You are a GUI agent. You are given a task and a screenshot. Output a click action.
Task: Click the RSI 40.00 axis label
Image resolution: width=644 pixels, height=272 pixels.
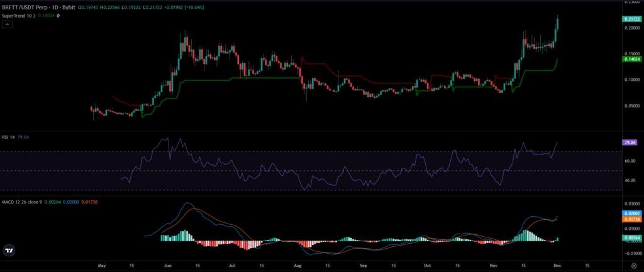[x=630, y=180]
